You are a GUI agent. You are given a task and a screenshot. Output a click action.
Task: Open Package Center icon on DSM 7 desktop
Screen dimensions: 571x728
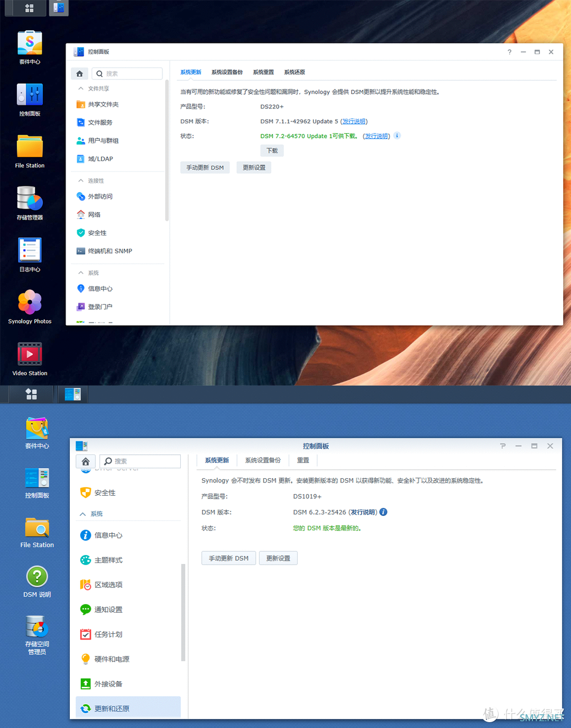30,43
